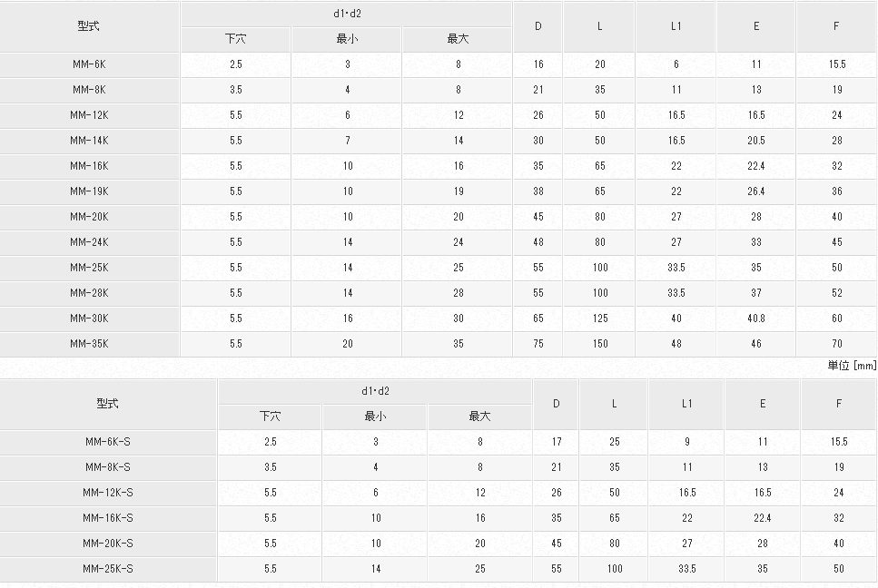
Task: Select the MM-8K-S row label
Action: pyautogui.click(x=108, y=467)
